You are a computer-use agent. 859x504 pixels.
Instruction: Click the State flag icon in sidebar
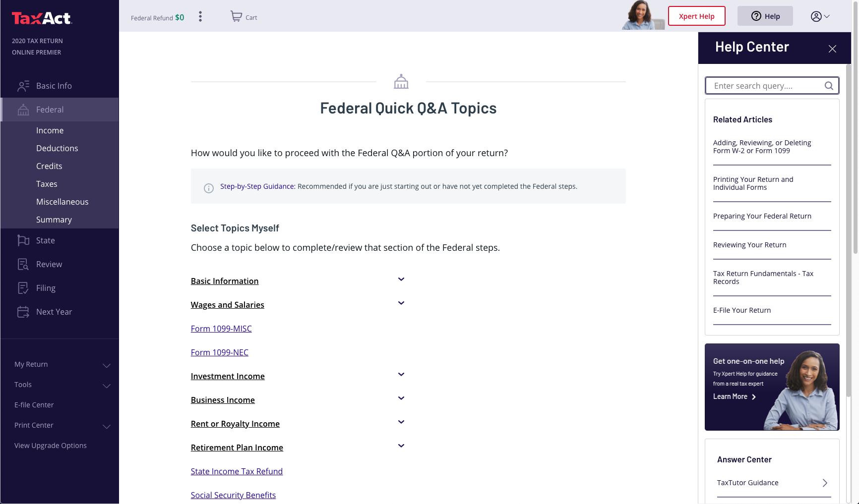[x=23, y=240]
